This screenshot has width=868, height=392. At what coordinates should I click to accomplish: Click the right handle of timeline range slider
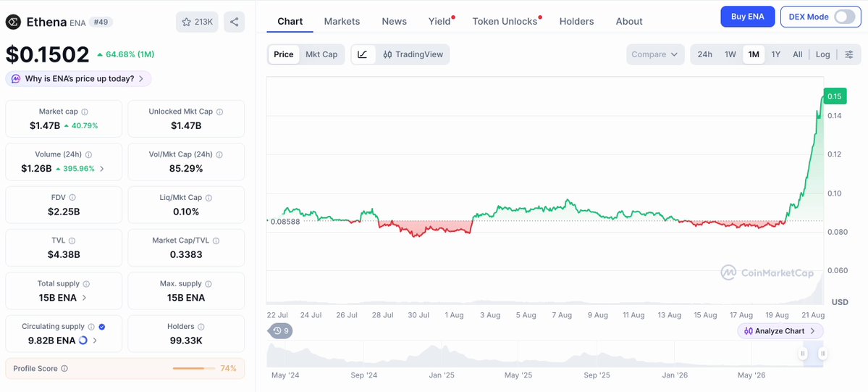click(822, 353)
